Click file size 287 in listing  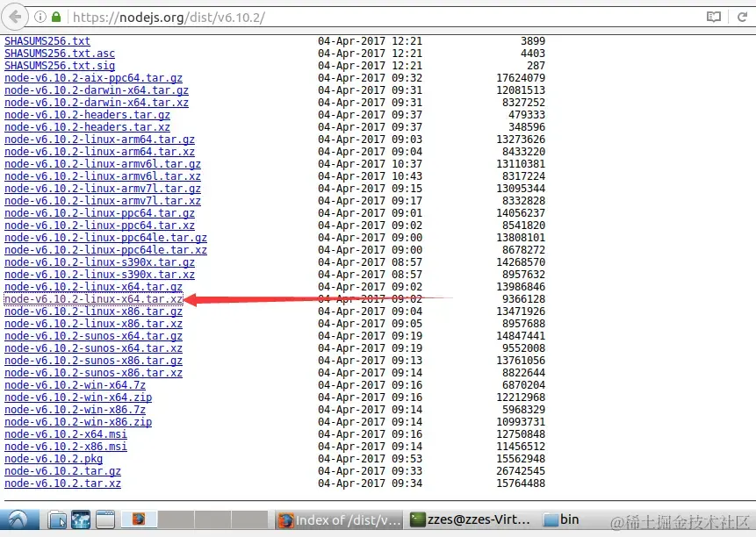536,66
